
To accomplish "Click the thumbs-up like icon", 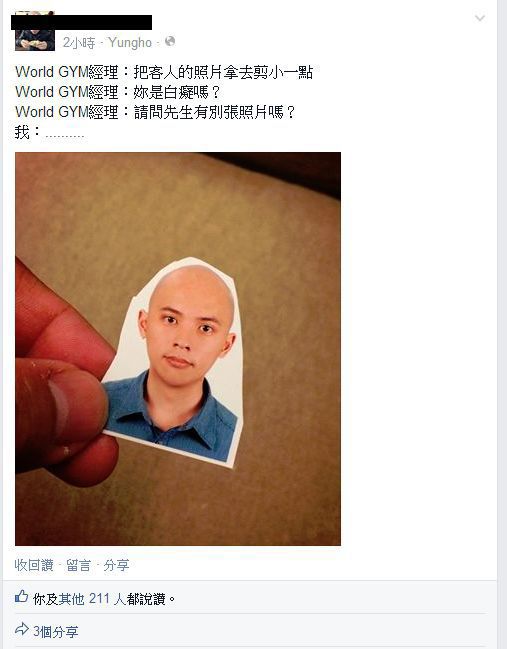I will click(x=22, y=596).
